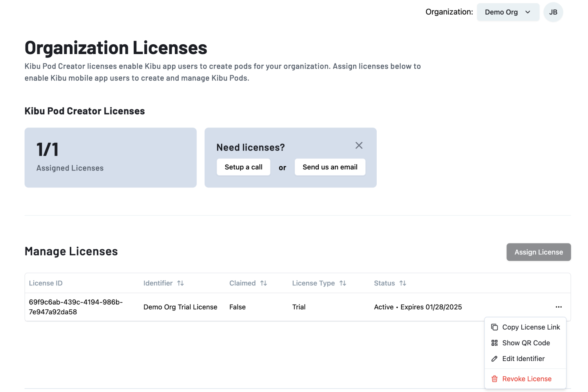Click Active Expires 01/28/2025 status cell

click(x=418, y=307)
